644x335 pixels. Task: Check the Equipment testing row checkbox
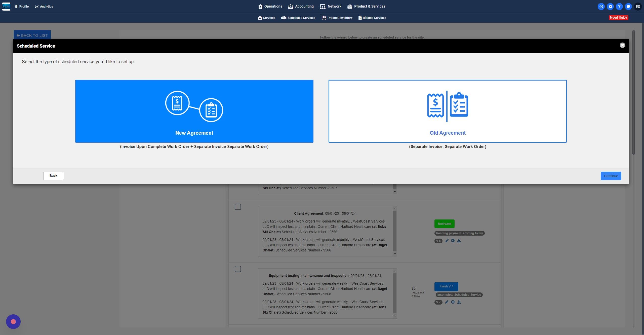238,269
